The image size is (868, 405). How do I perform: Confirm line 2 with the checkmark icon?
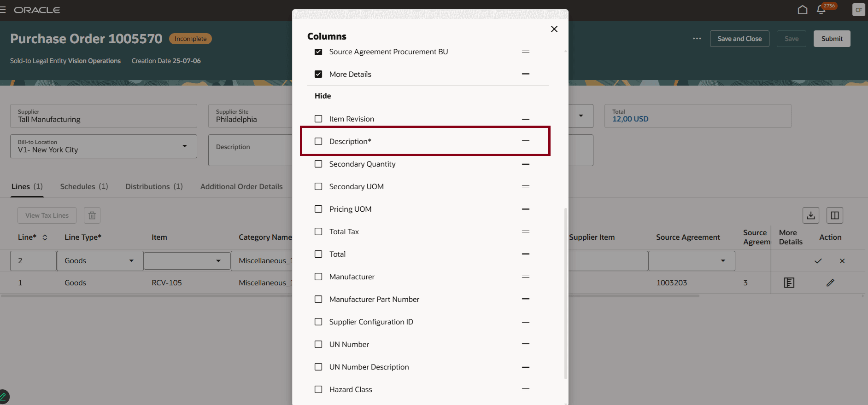pos(818,261)
